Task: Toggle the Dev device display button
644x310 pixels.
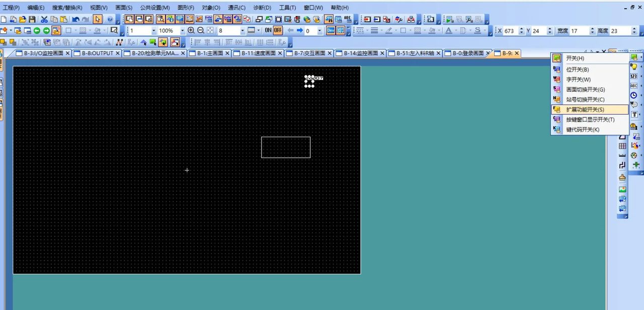Action: pos(331,31)
